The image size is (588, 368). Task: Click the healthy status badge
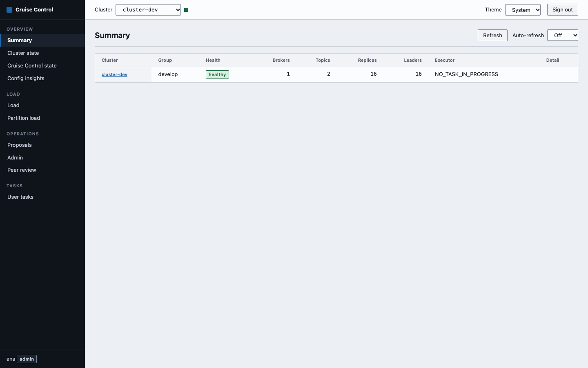(x=217, y=74)
